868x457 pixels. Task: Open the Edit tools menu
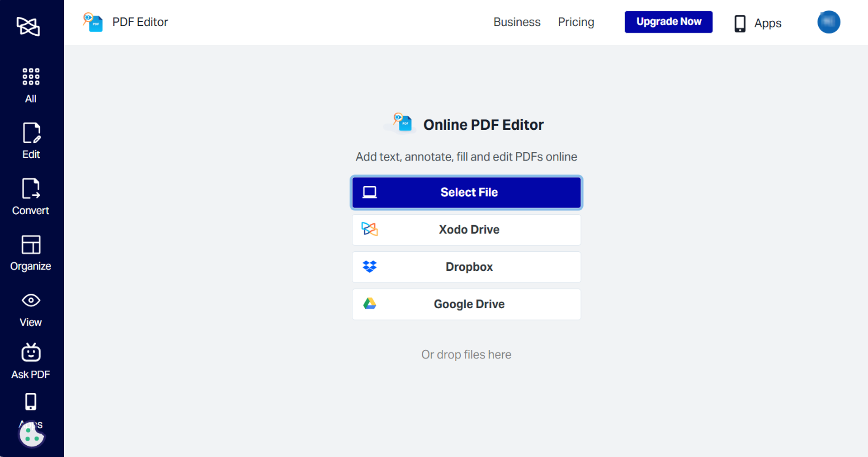tap(31, 141)
